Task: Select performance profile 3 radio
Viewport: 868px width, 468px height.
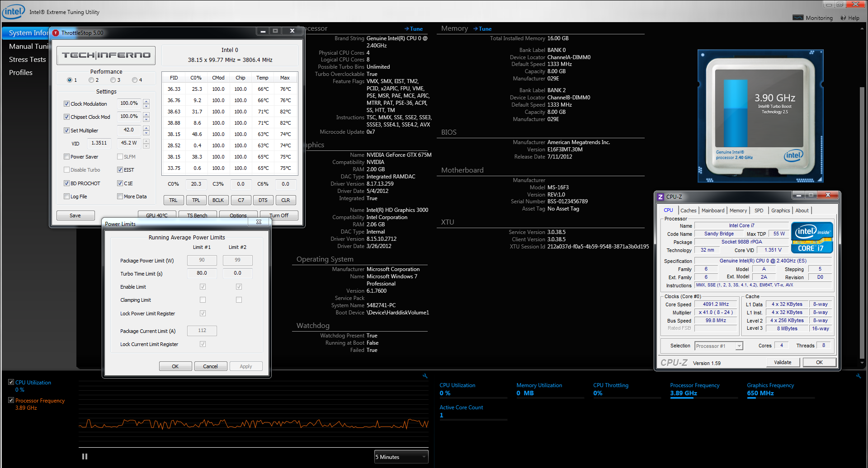Action: coord(113,80)
